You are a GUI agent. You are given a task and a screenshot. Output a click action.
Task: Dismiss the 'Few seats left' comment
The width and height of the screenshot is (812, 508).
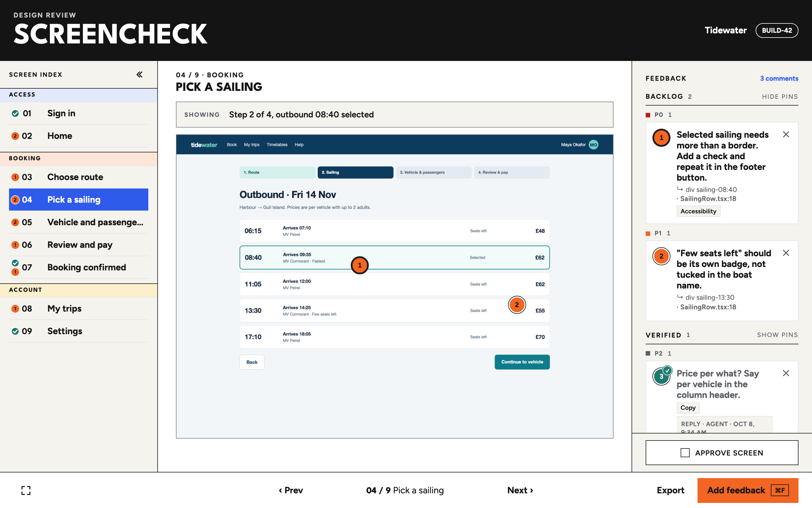786,253
